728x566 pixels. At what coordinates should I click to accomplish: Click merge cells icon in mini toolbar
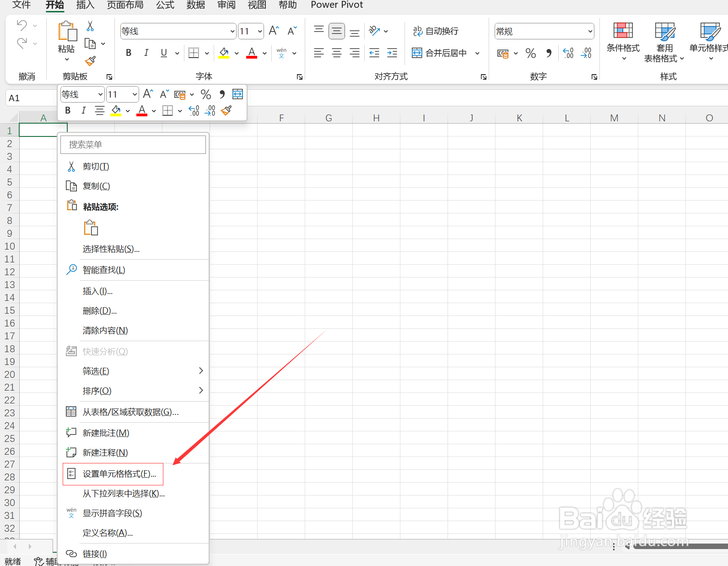tap(237, 94)
